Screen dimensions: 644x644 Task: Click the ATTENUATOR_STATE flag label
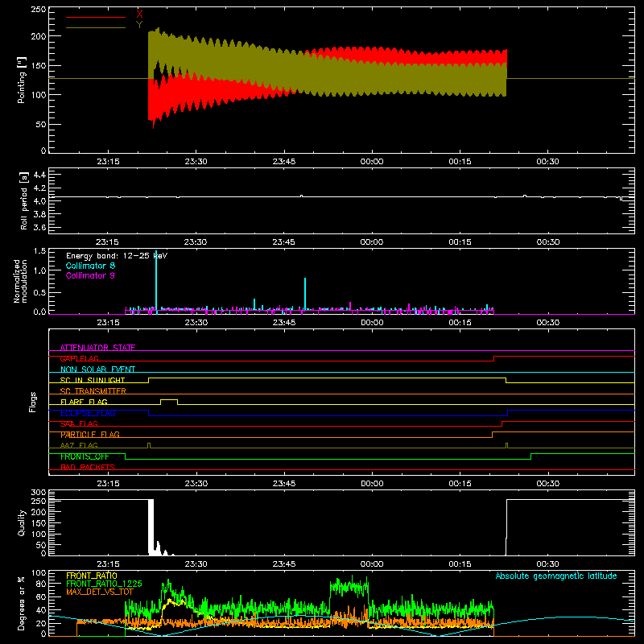97,348
